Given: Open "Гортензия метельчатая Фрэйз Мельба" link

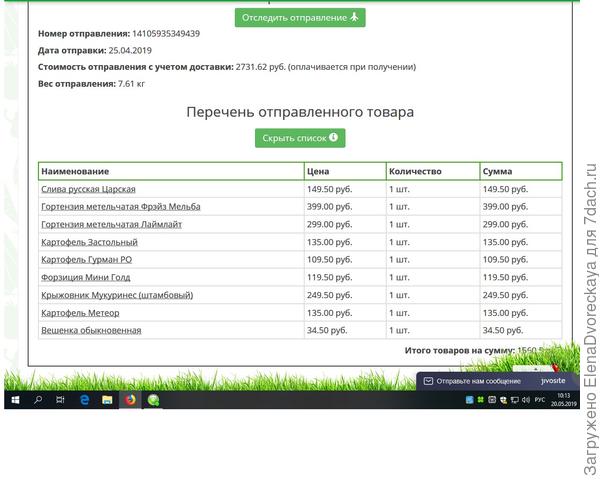Looking at the screenshot, I should click(120, 207).
